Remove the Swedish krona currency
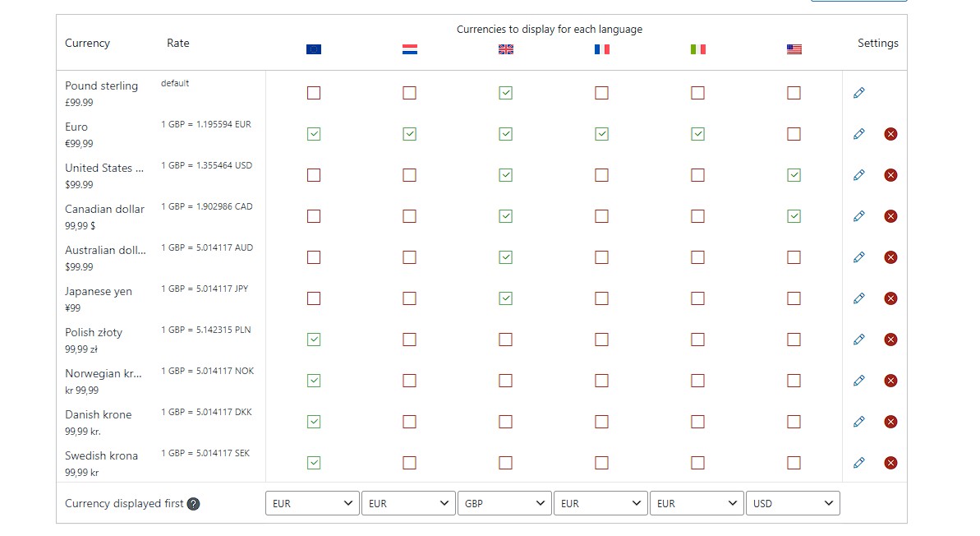 tap(890, 463)
